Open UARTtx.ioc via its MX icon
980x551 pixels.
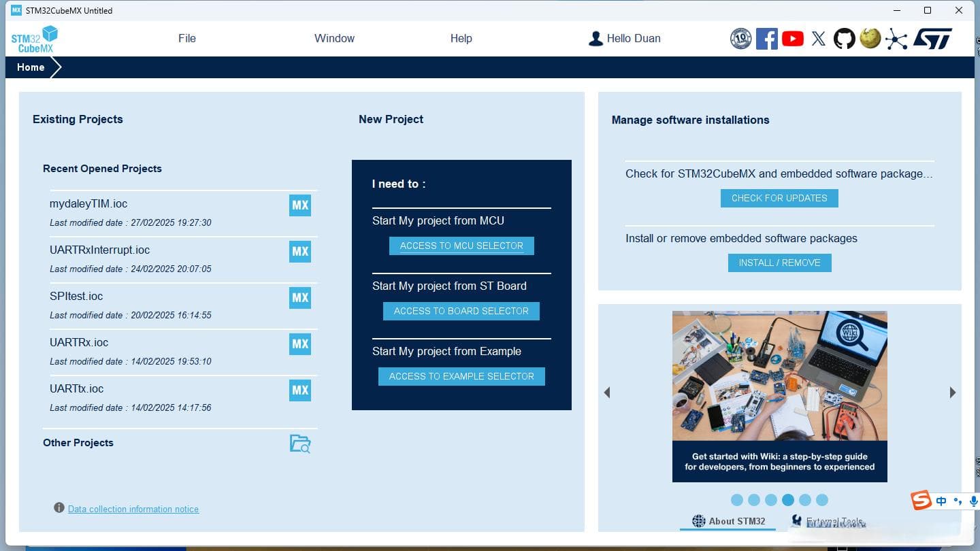click(300, 390)
